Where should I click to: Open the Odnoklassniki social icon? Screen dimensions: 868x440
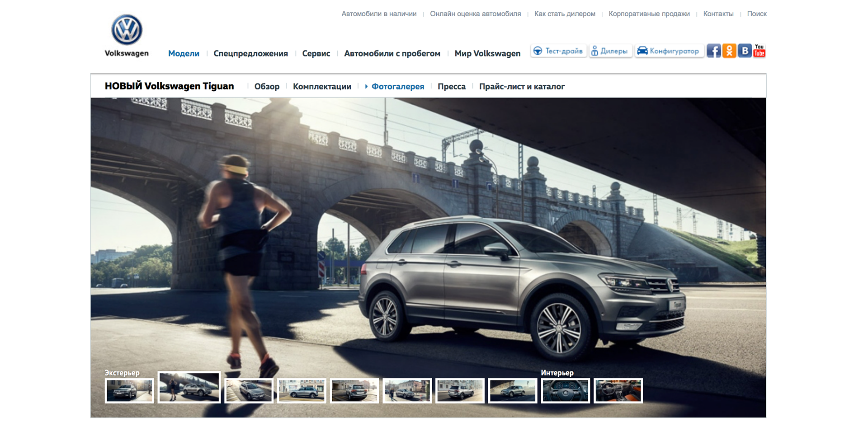729,51
